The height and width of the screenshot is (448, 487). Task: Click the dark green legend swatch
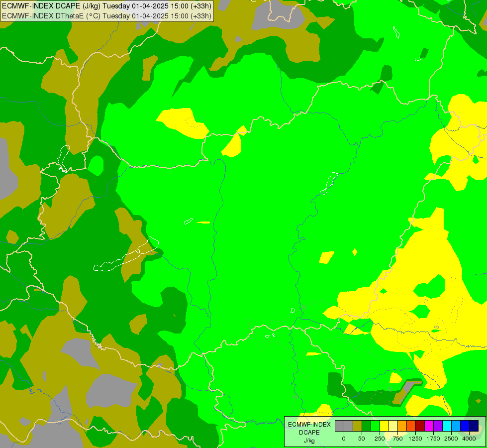click(366, 426)
